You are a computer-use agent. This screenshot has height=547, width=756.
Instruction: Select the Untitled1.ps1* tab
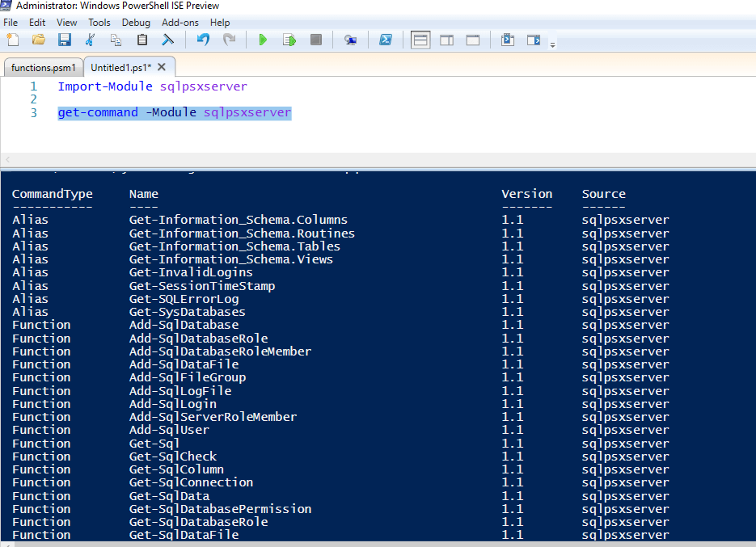pyautogui.click(x=121, y=68)
